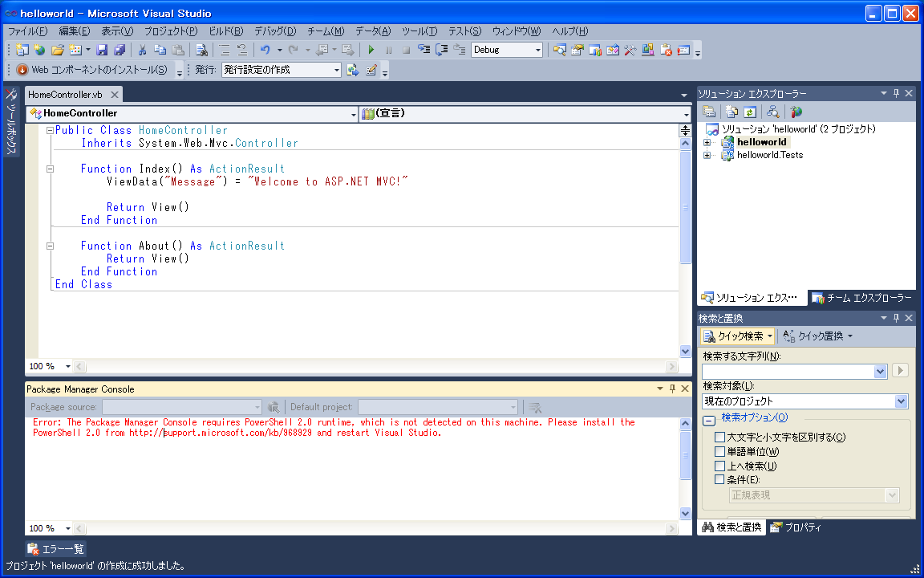This screenshot has height=578, width=924.
Task: Click the code editor vertical scrollbar thumb
Action: coord(685,206)
